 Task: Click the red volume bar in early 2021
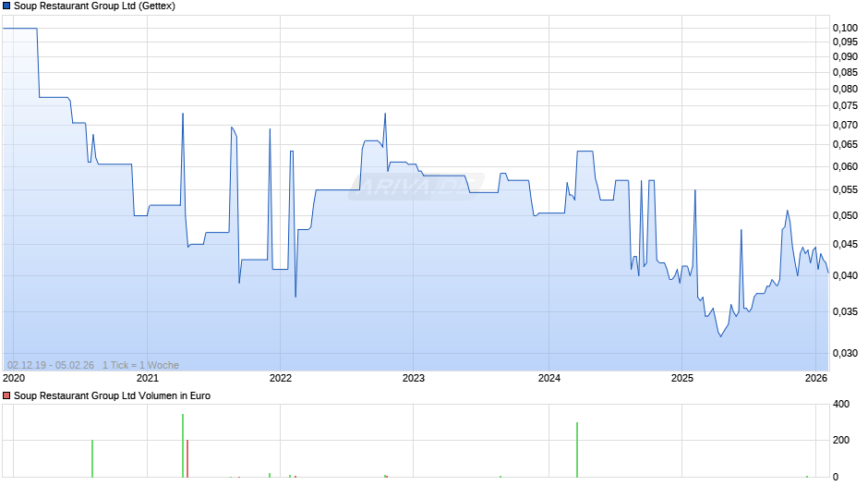click(x=187, y=458)
